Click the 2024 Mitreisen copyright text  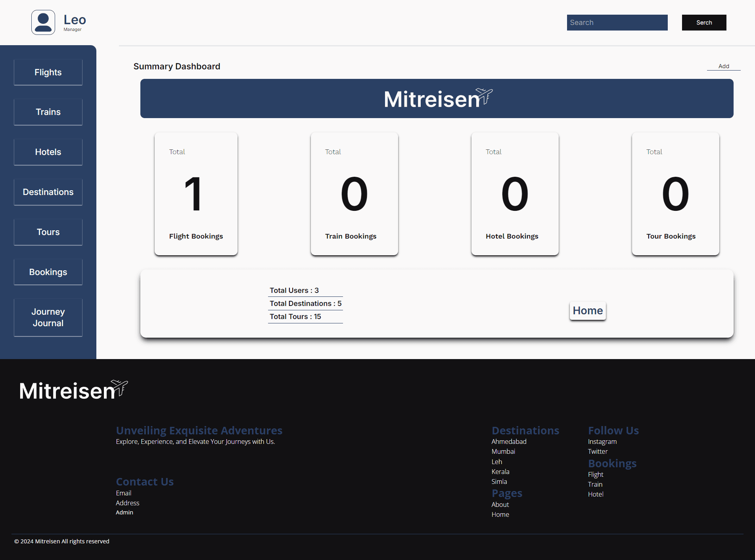tap(62, 541)
